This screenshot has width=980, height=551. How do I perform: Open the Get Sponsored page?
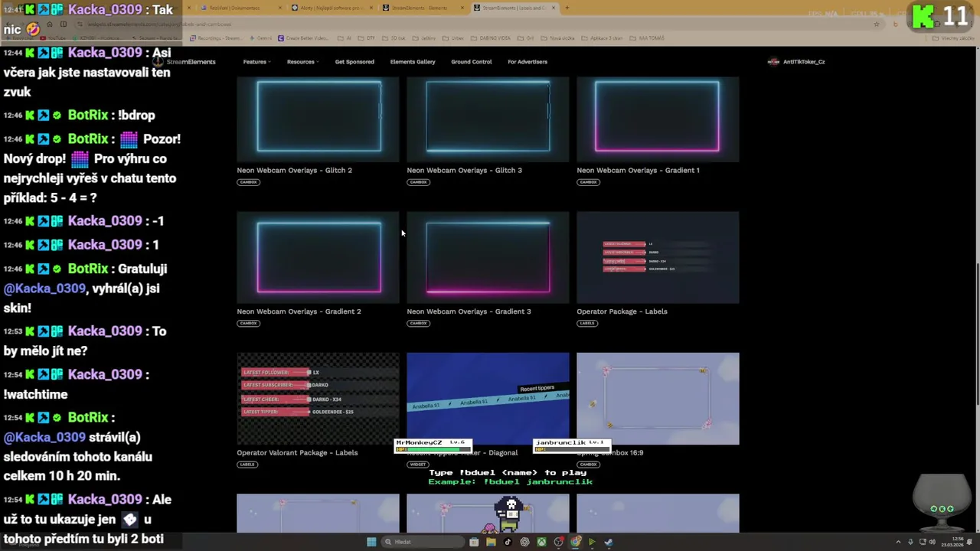coord(354,61)
